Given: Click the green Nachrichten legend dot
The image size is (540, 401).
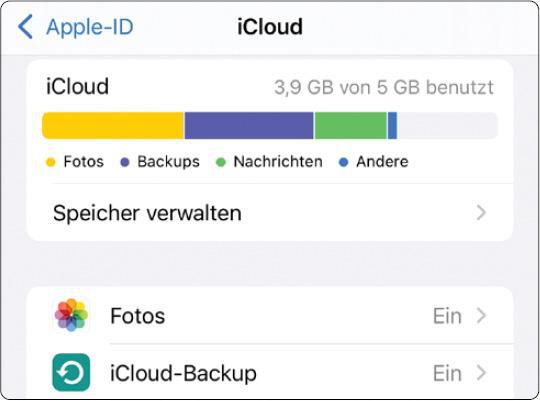Looking at the screenshot, I should [220, 162].
